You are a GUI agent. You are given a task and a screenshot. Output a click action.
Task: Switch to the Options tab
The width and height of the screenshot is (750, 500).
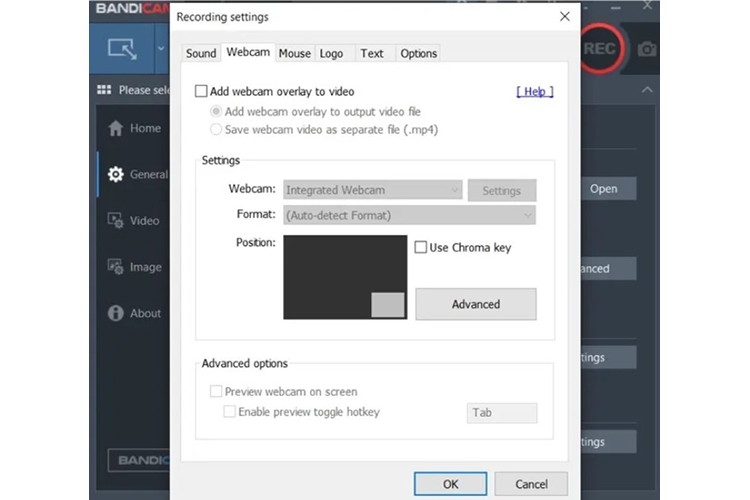pyautogui.click(x=419, y=53)
